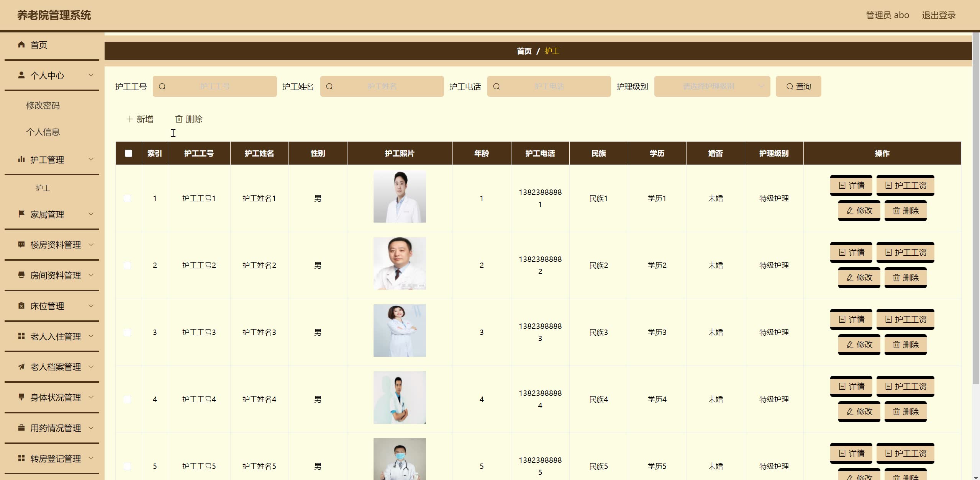Click the bar chart icon for 护工管理
The image size is (980, 480).
click(x=21, y=159)
